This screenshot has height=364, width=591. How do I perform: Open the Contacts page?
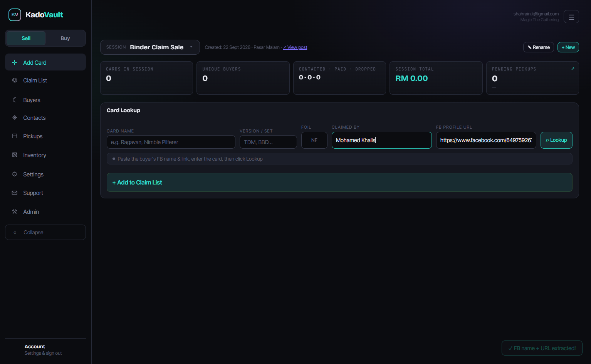point(45,118)
